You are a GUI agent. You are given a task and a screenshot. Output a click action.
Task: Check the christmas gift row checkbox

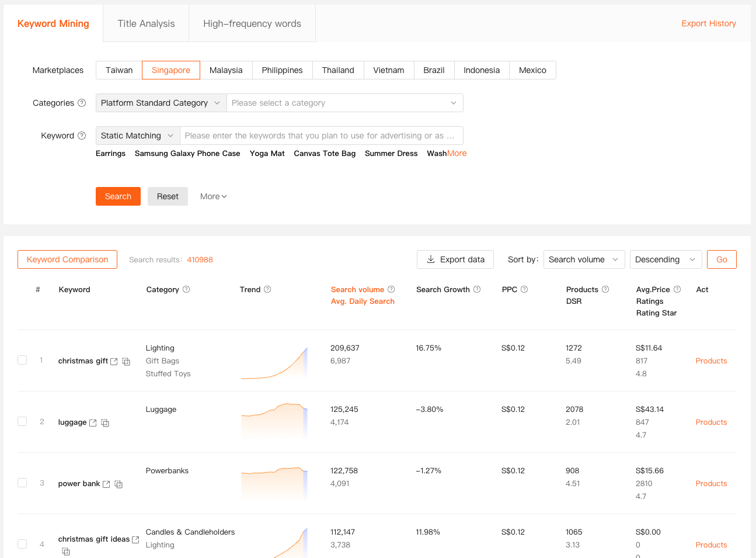pyautogui.click(x=22, y=360)
